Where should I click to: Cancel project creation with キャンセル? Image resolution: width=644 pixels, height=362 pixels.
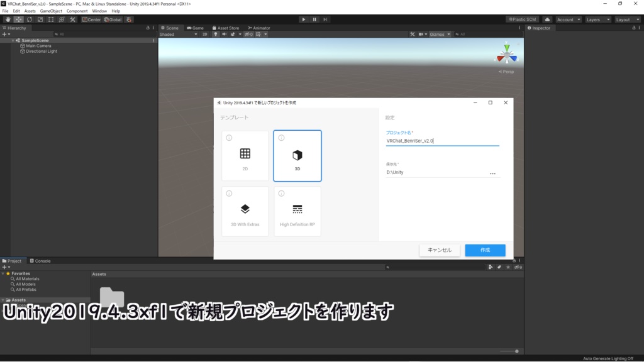pyautogui.click(x=440, y=250)
